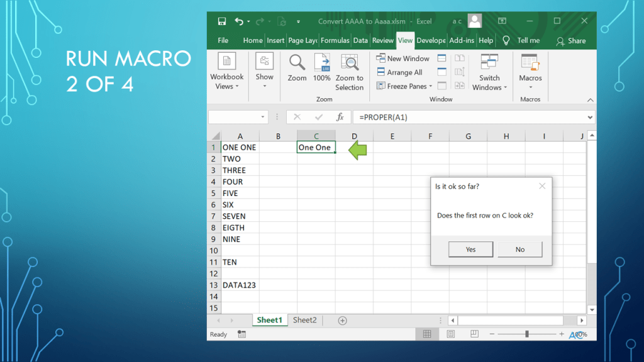Image resolution: width=644 pixels, height=362 pixels.
Task: Click the Save icon in Quick Access Toolbar
Action: click(x=222, y=21)
